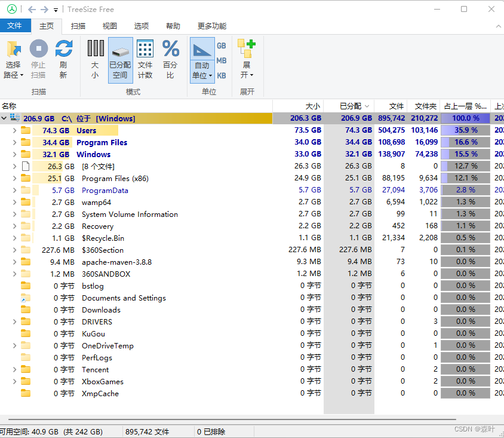
Task: Open the 文件 (File) menu
Action: (x=15, y=26)
